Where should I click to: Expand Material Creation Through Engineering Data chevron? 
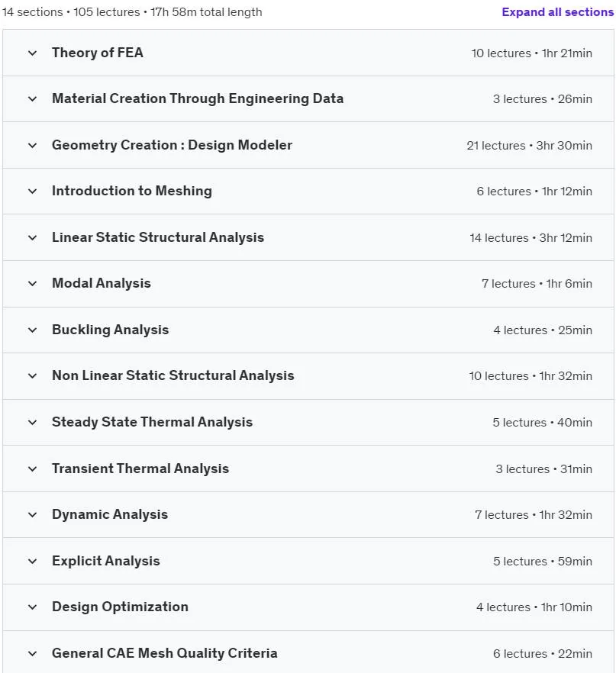[x=32, y=99]
